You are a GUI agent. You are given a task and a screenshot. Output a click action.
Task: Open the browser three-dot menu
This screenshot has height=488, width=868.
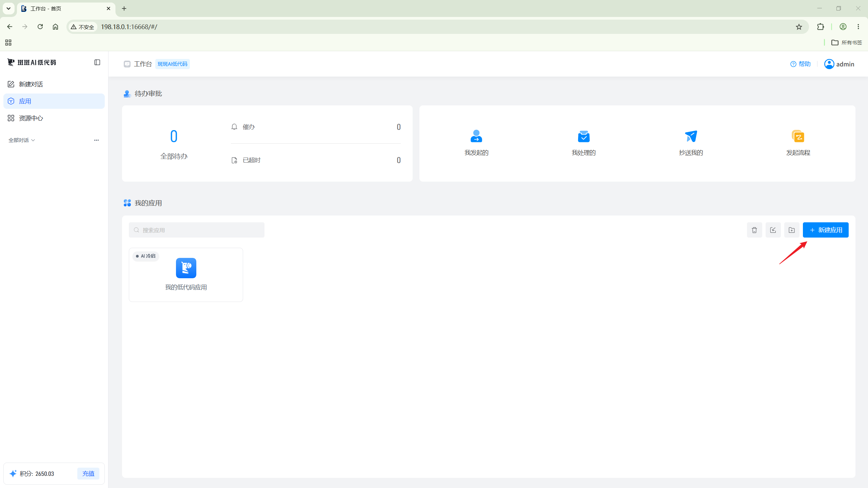858,27
